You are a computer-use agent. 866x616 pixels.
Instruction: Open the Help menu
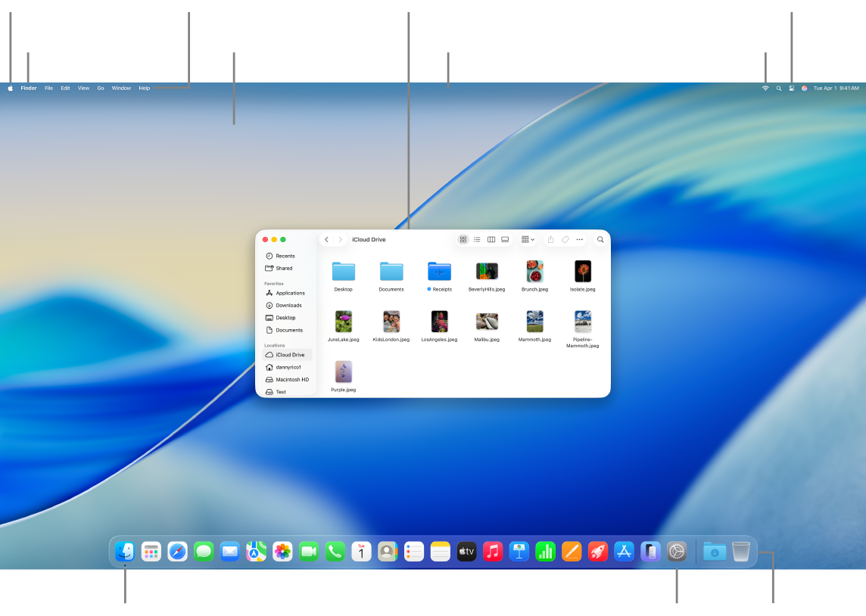coord(144,89)
